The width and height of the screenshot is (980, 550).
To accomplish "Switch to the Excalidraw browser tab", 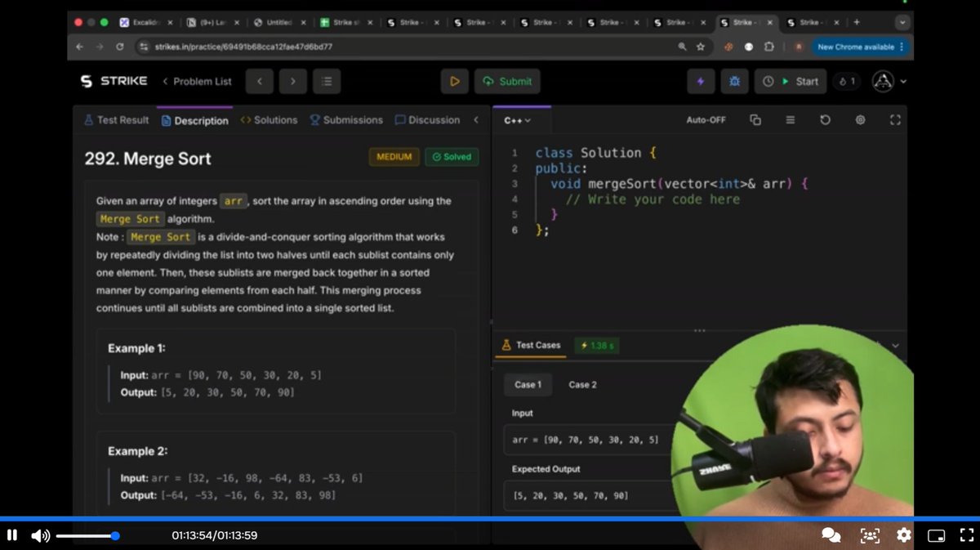I will click(x=146, y=23).
